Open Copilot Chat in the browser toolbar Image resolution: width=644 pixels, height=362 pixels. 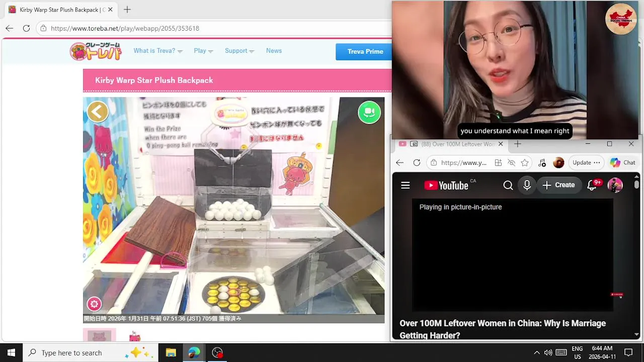pos(623,162)
